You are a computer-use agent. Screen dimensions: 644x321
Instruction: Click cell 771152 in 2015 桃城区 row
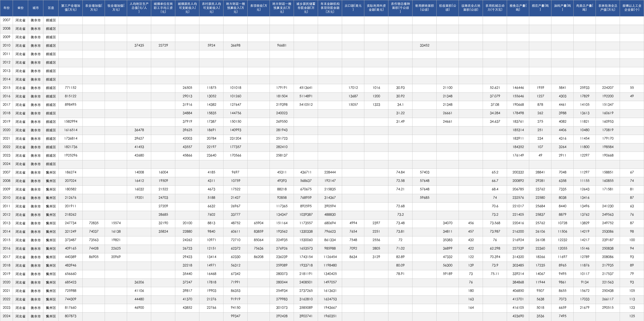click(70, 88)
